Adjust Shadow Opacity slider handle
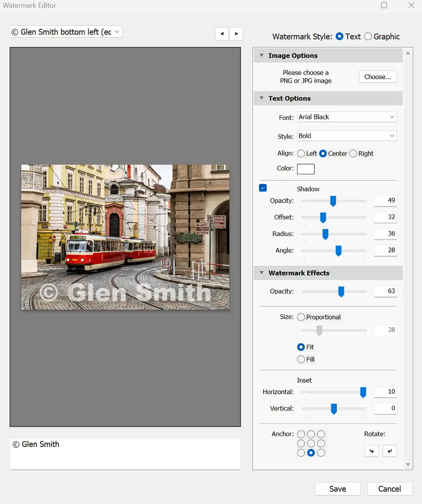The image size is (422, 504). 333,201
